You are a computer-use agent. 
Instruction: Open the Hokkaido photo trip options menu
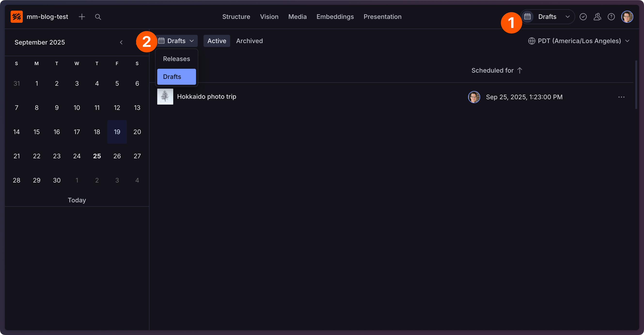621,97
